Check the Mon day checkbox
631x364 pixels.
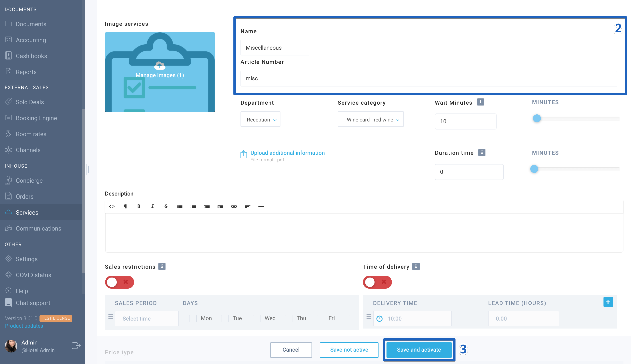193,319
